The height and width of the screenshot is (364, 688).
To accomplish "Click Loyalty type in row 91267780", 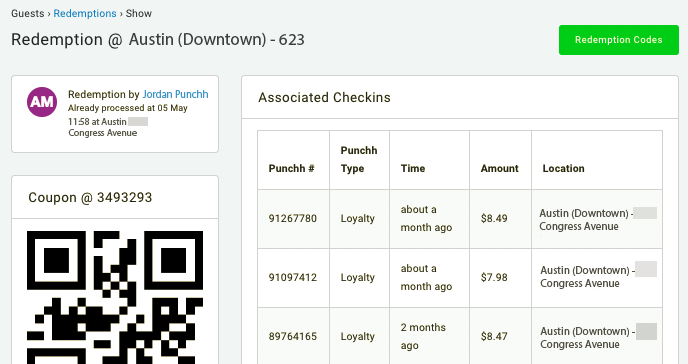I will (358, 218).
